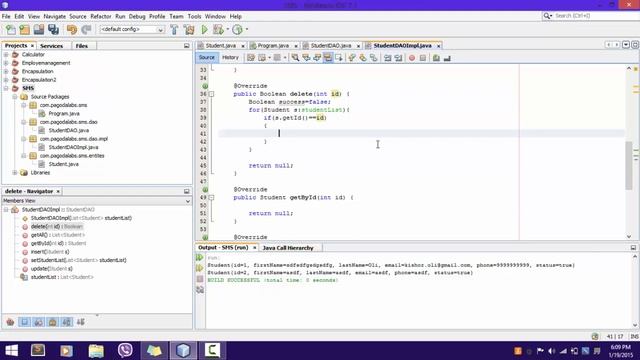Toggle Show Inherited Members in Navigator
Image resolution: width=640 pixels, height=360 pixels.
(x=10, y=322)
